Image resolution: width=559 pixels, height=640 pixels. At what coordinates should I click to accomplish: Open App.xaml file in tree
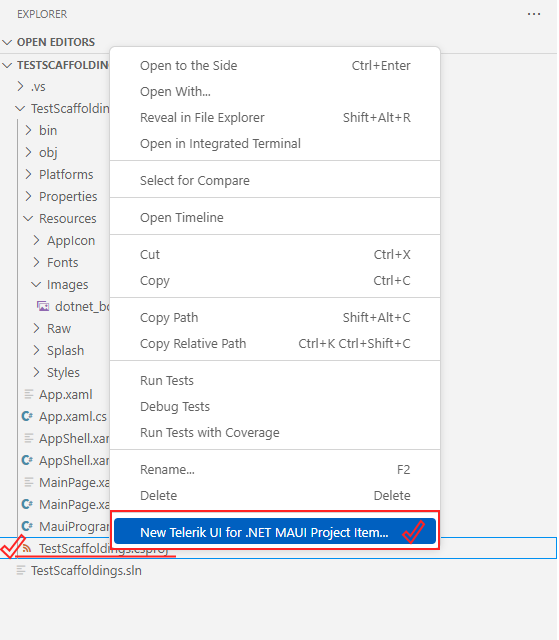click(66, 394)
